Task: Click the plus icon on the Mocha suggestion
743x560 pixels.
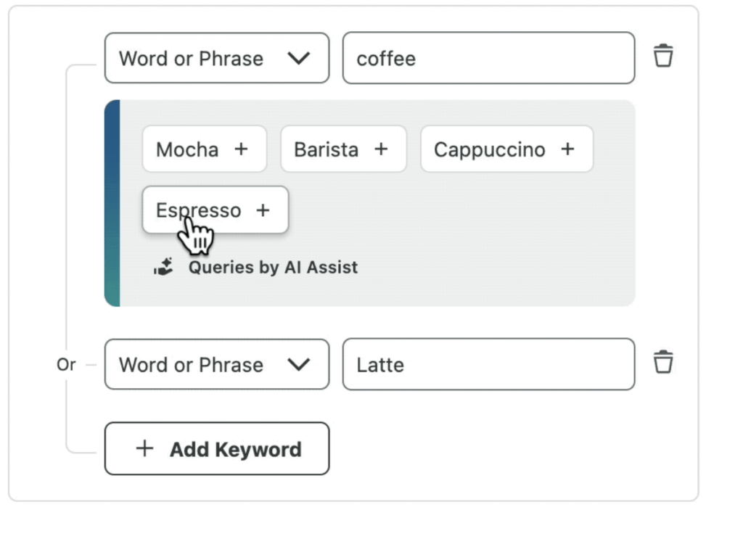Action: tap(241, 149)
